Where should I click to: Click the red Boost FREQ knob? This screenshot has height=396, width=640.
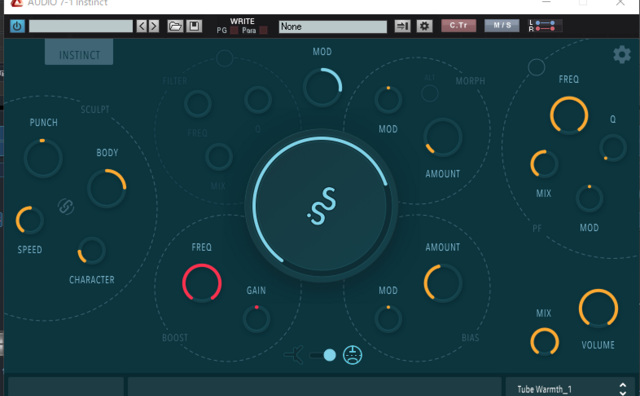[x=202, y=283]
